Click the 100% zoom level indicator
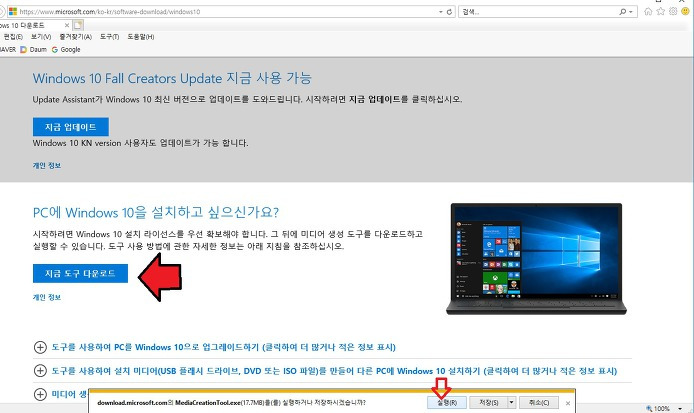This screenshot has width=694, height=413. (658, 409)
